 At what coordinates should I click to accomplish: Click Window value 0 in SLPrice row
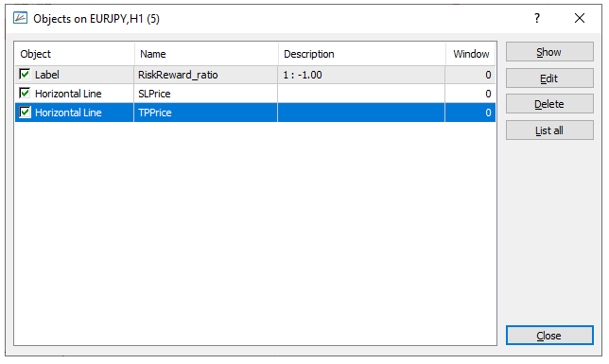point(488,94)
